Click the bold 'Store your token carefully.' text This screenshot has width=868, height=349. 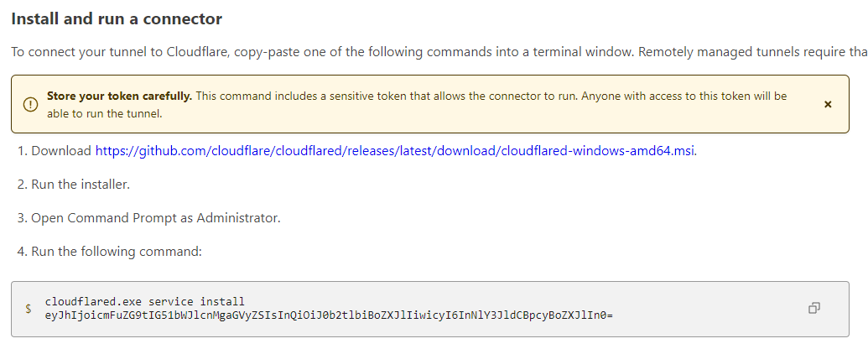pos(119,96)
